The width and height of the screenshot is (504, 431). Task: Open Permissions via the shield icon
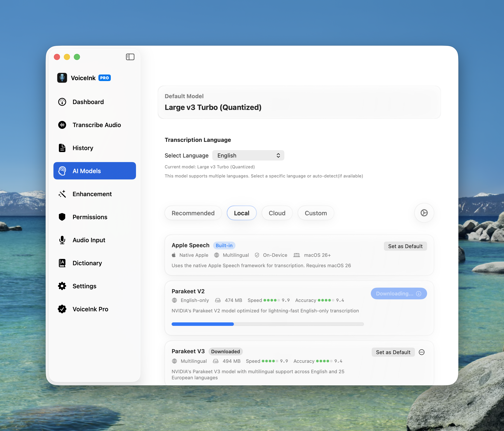click(x=62, y=217)
